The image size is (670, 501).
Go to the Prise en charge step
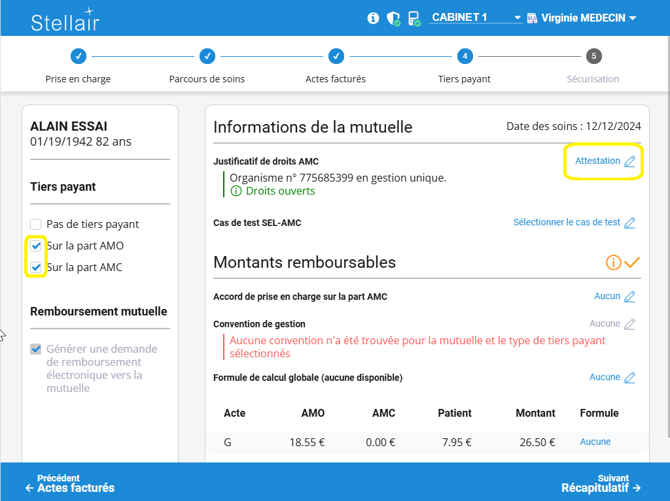pyautogui.click(x=78, y=57)
